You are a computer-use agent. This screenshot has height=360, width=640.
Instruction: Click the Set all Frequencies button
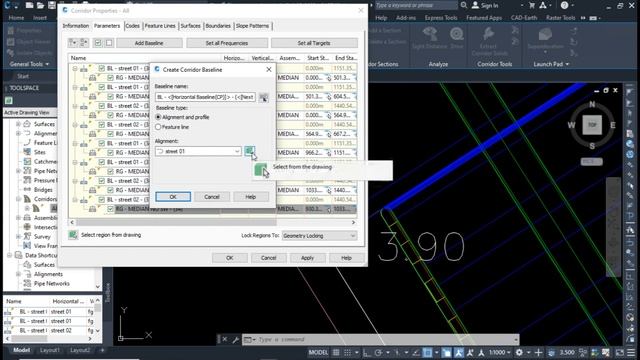coord(227,43)
